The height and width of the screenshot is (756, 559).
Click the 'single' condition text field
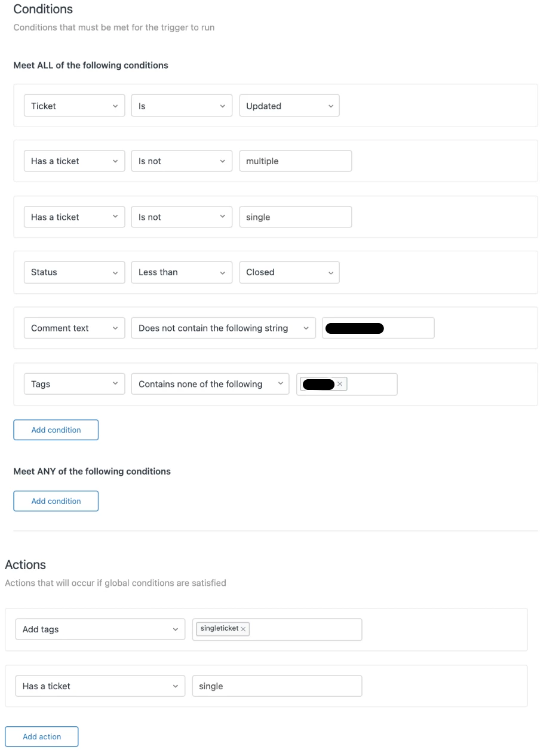(x=295, y=217)
